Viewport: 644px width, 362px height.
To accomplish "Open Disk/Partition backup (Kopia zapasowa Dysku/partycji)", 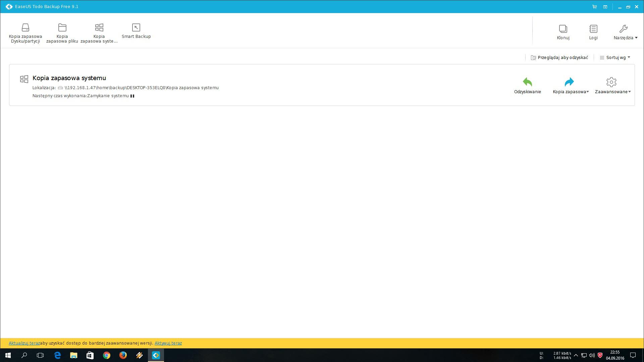I will coord(25,33).
